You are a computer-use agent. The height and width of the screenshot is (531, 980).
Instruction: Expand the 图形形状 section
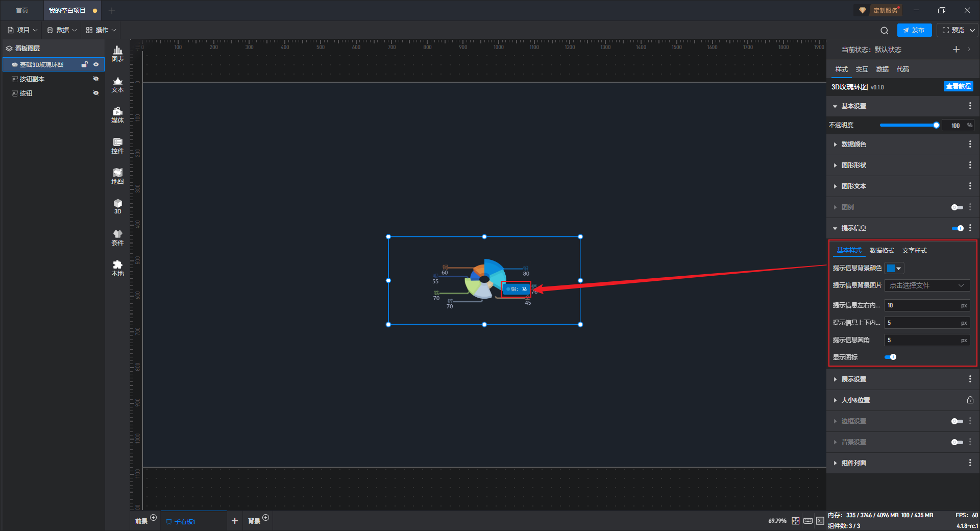coord(835,165)
